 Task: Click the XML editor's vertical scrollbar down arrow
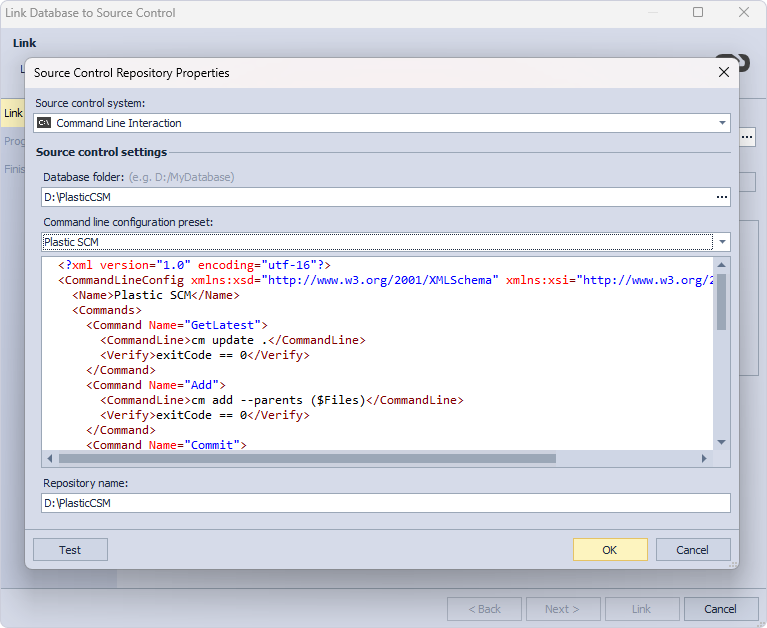pos(722,442)
